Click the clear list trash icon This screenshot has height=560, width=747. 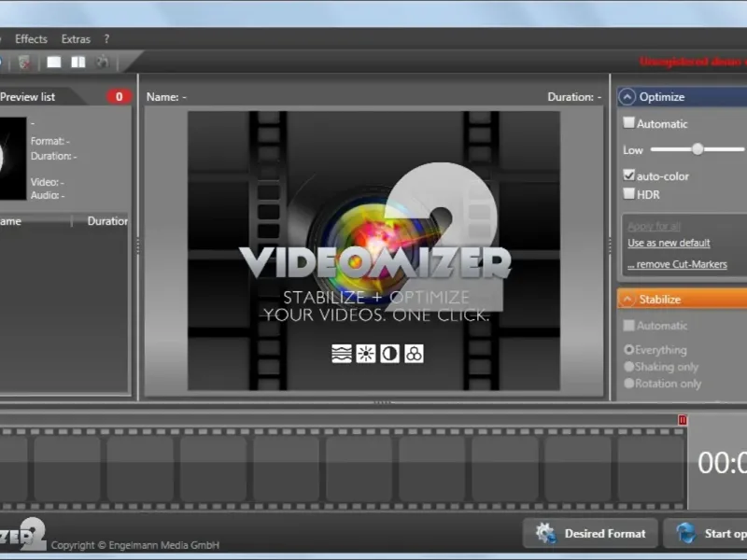point(24,63)
